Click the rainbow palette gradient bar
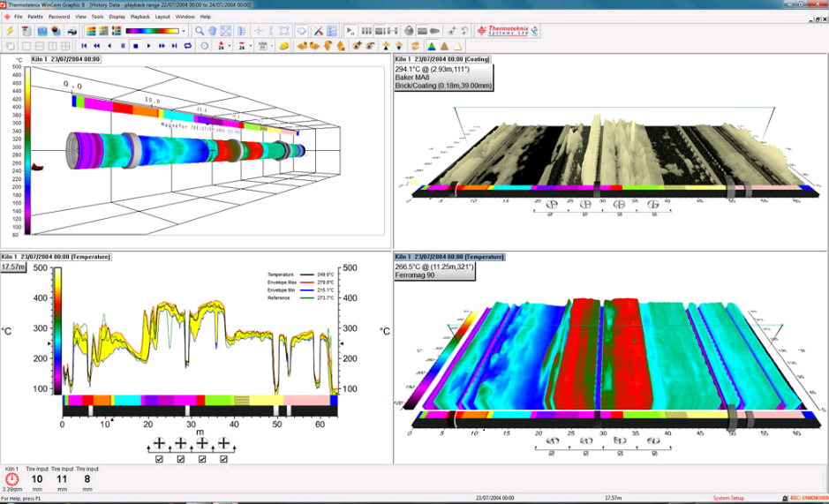The image size is (829, 504). tap(152, 31)
